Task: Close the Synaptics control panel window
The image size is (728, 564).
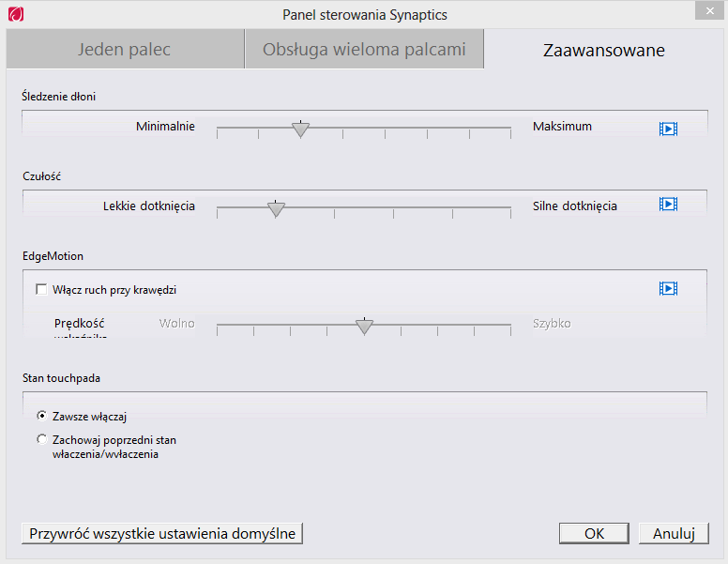Action: click(x=709, y=11)
